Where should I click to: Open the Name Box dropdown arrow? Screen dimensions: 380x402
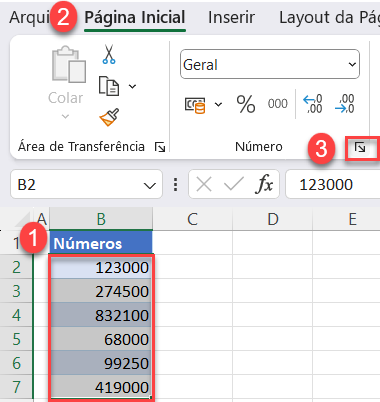click(150, 186)
